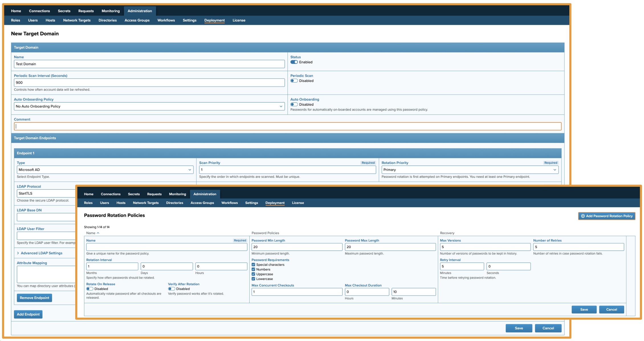Disable the Status Enabled toggle
The width and height of the screenshot is (644, 341).
pyautogui.click(x=294, y=62)
